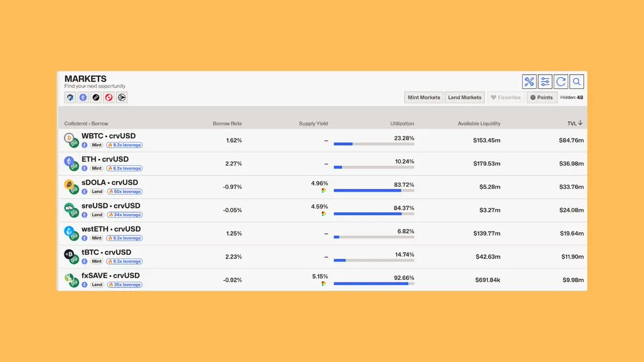Sort by the Collateral • Borrow column

tap(86, 124)
